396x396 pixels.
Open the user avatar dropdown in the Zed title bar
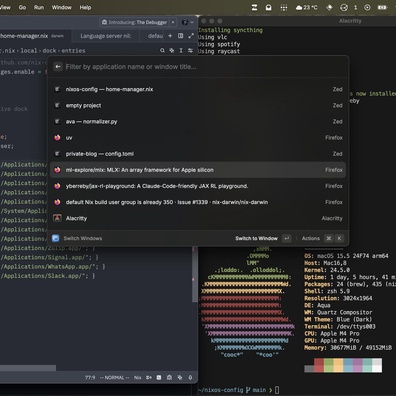tap(187, 22)
